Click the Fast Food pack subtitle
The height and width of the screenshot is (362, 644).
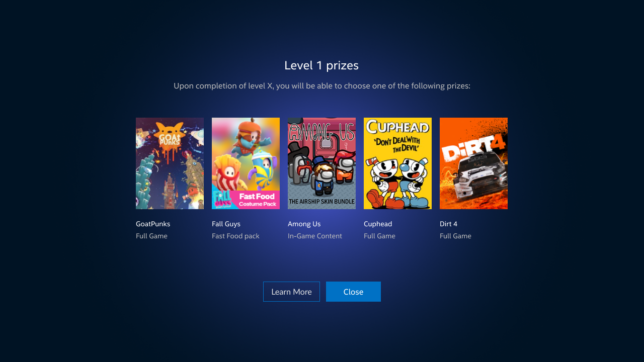235,236
